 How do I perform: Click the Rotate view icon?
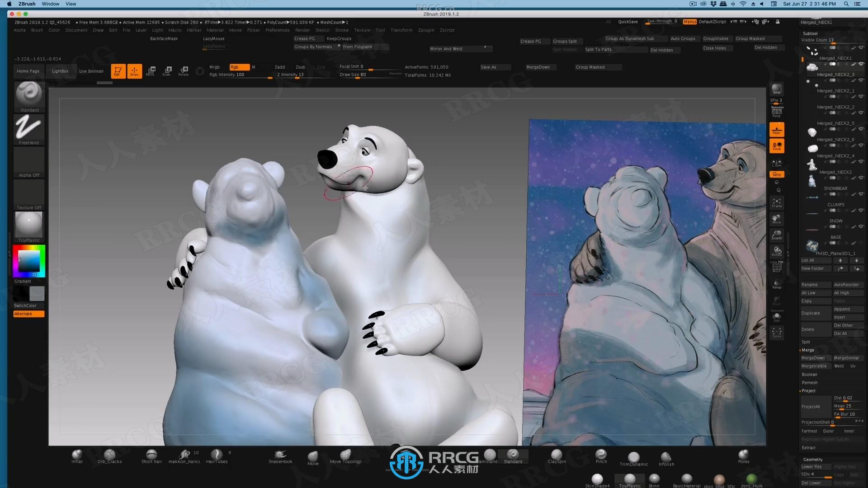point(777,251)
